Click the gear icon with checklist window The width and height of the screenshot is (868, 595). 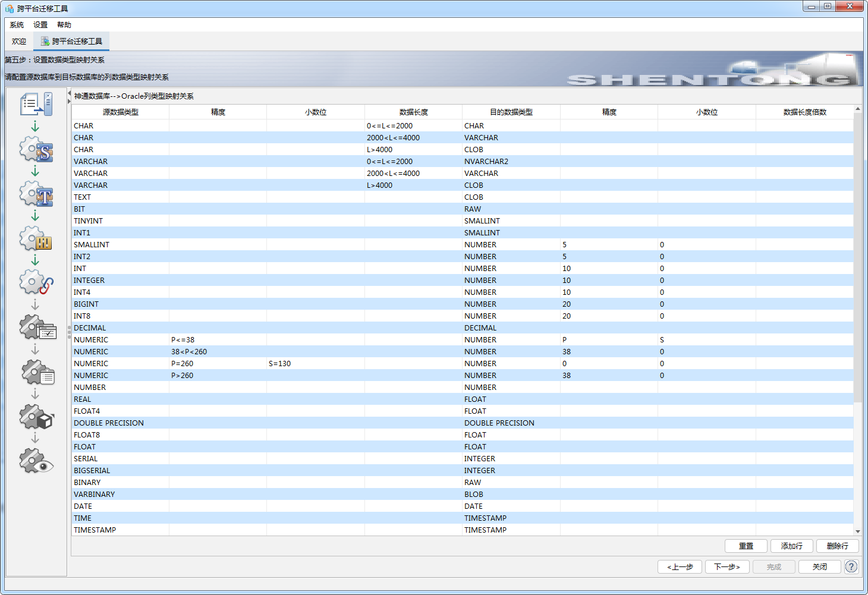[x=37, y=328]
